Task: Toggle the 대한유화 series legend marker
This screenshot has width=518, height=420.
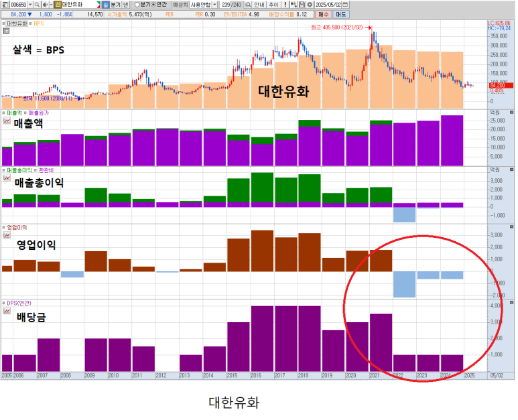Action: click(x=3, y=23)
